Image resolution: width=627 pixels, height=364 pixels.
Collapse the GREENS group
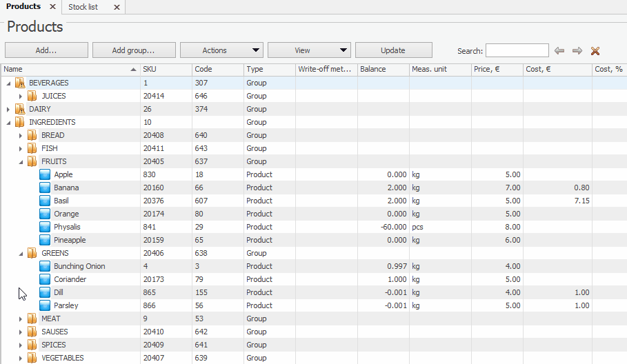tap(21, 253)
